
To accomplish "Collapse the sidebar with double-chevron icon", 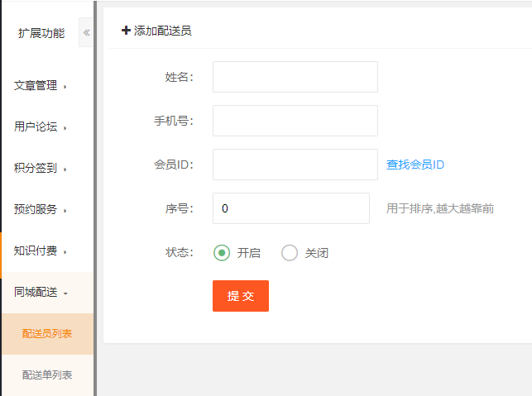I will (86, 33).
